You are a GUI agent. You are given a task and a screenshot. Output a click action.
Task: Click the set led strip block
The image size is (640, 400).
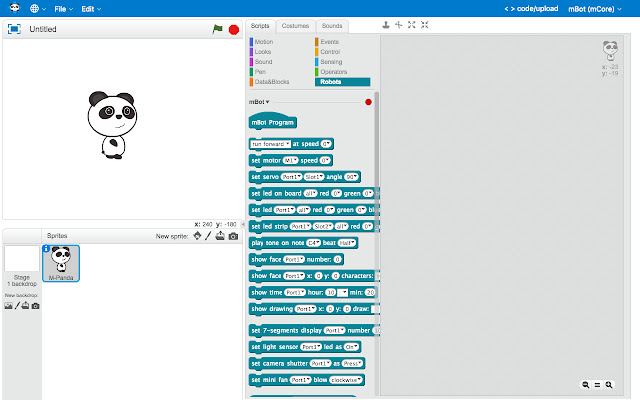click(x=314, y=227)
